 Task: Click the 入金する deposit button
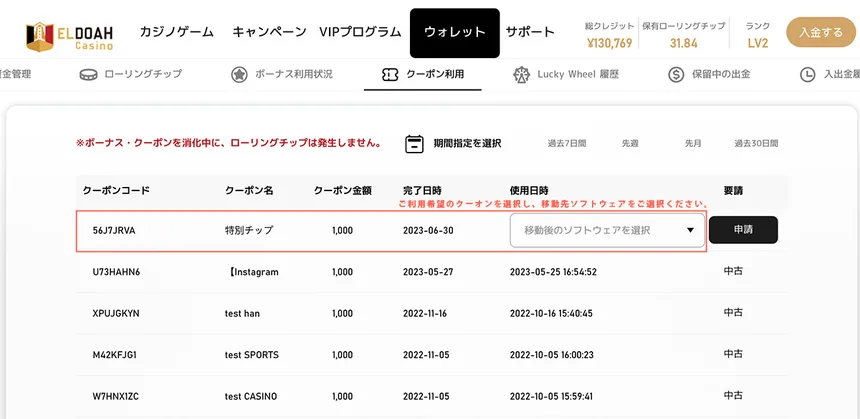[821, 32]
